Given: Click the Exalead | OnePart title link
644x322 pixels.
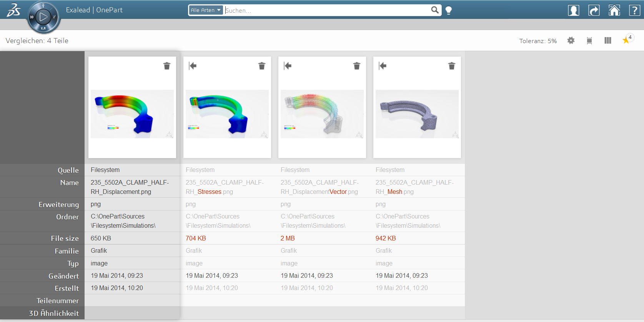Looking at the screenshot, I should pyautogui.click(x=94, y=10).
